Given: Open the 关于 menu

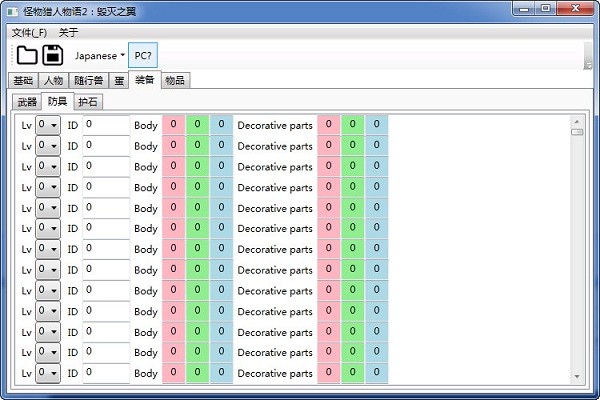Looking at the screenshot, I should pos(68,32).
